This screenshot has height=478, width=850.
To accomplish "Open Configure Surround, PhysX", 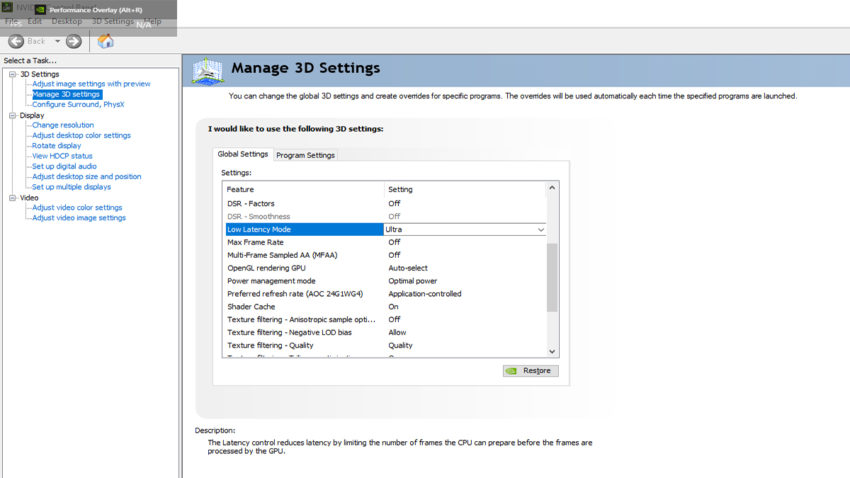I will pos(78,105).
